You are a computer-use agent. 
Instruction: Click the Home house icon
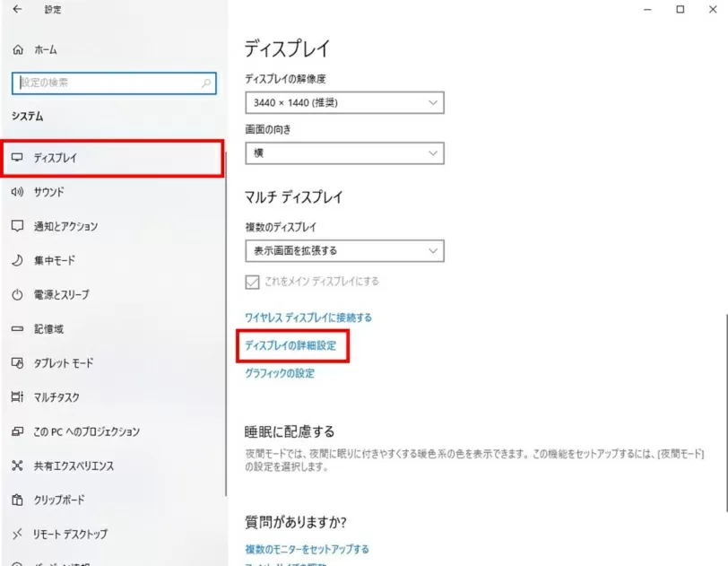(x=18, y=49)
